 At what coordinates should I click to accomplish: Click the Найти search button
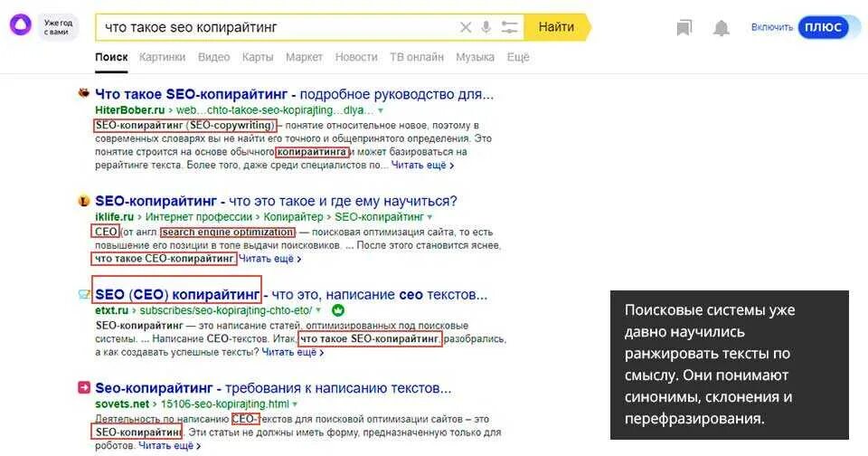click(557, 27)
